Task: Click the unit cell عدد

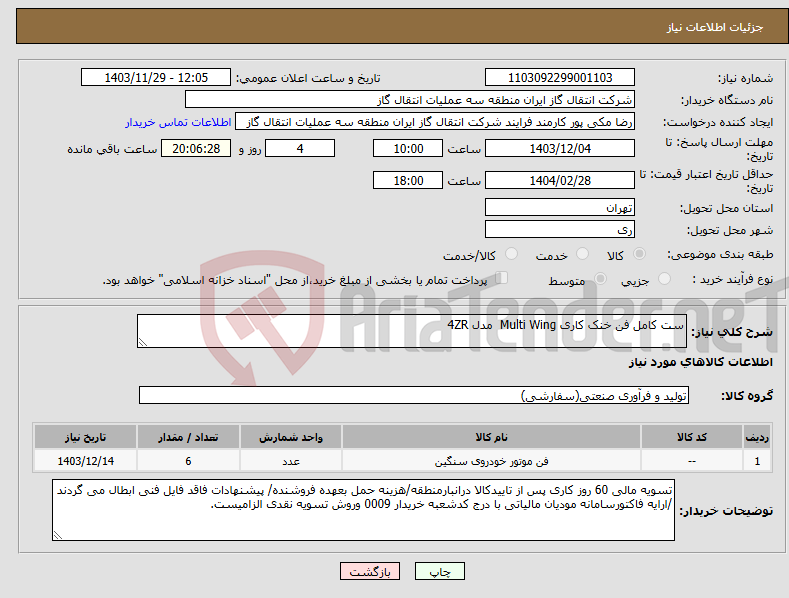Action: (x=291, y=461)
